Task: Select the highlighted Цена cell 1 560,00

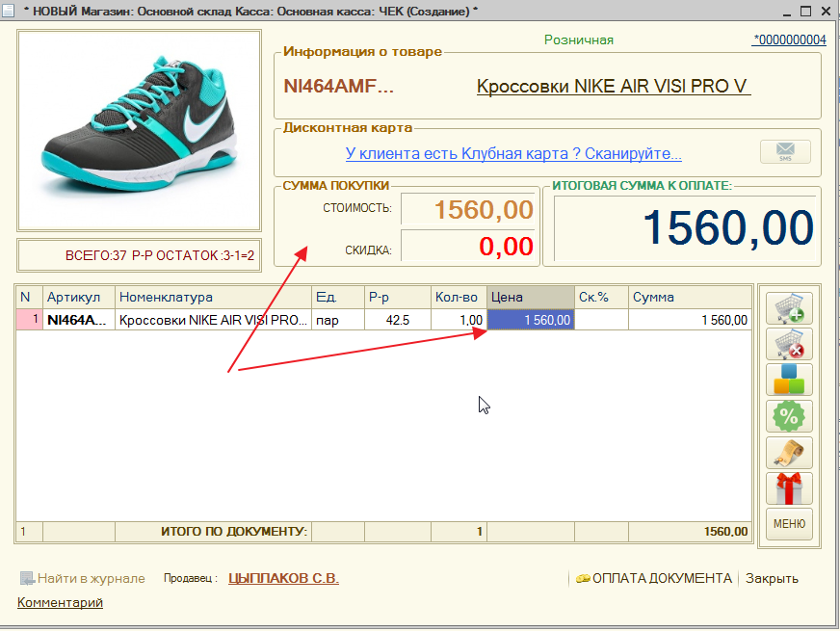Action: [x=531, y=321]
